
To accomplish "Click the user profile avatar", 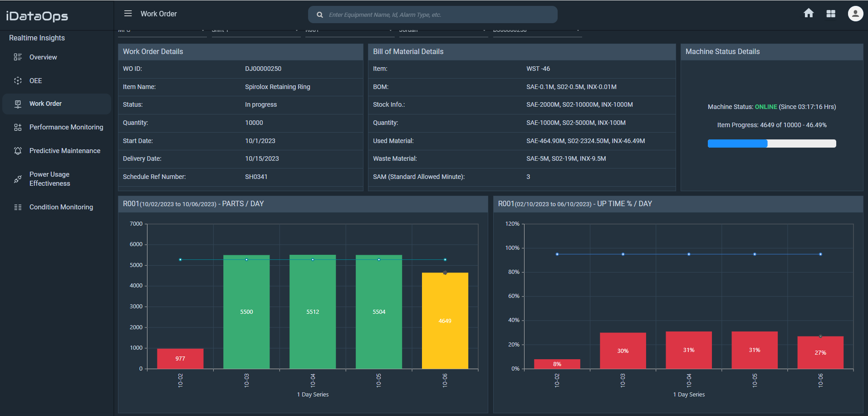I will 855,13.
